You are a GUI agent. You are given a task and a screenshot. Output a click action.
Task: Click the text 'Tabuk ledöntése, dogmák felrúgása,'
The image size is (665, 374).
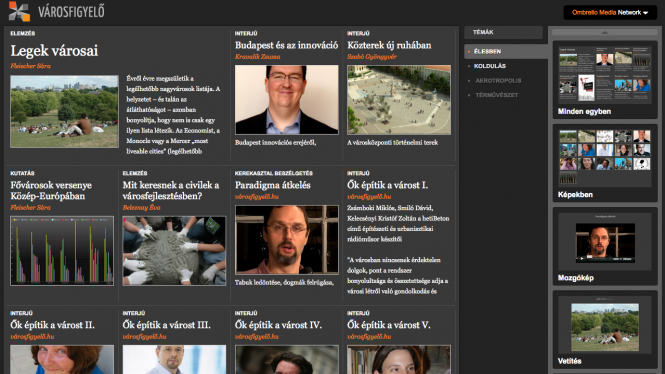[x=284, y=282]
